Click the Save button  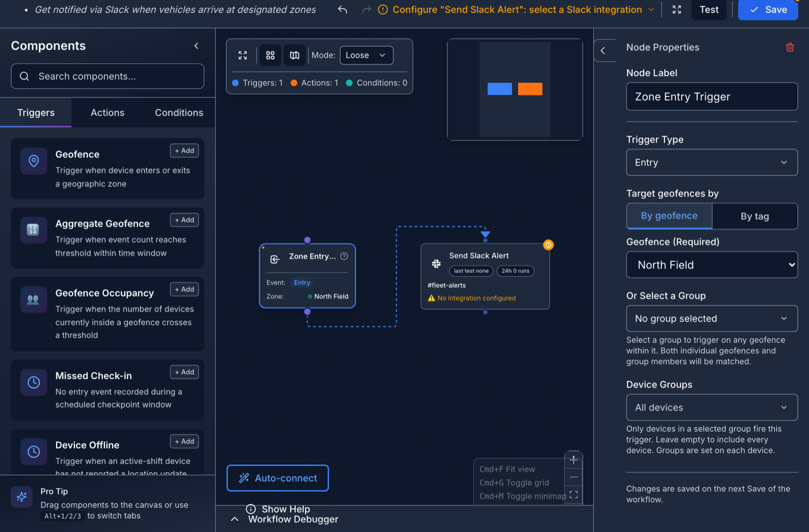[x=768, y=10]
